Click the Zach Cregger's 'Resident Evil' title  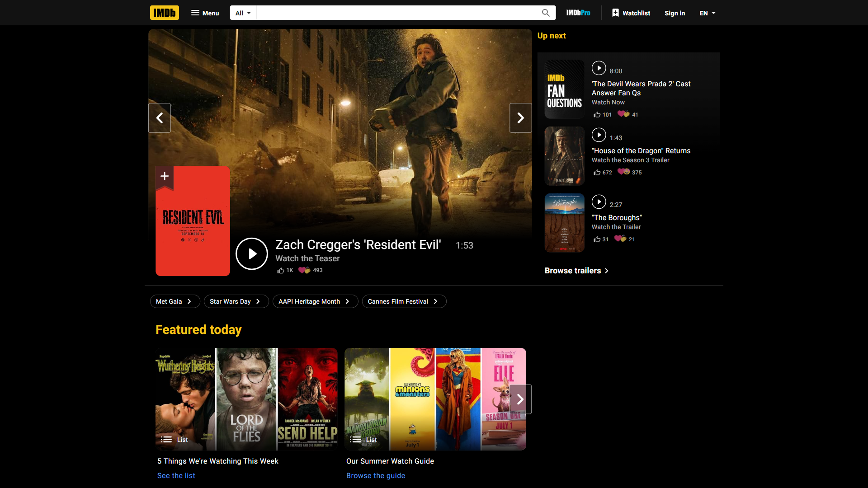(358, 244)
